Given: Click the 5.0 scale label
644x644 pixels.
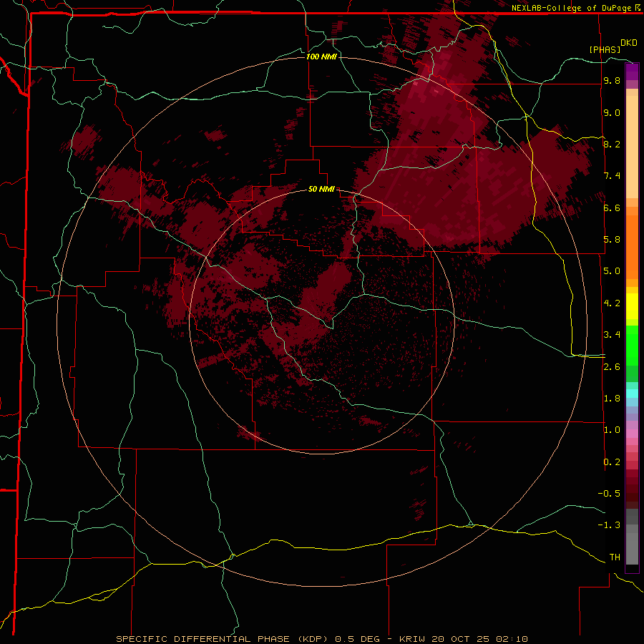Looking at the screenshot, I should 612,271.
